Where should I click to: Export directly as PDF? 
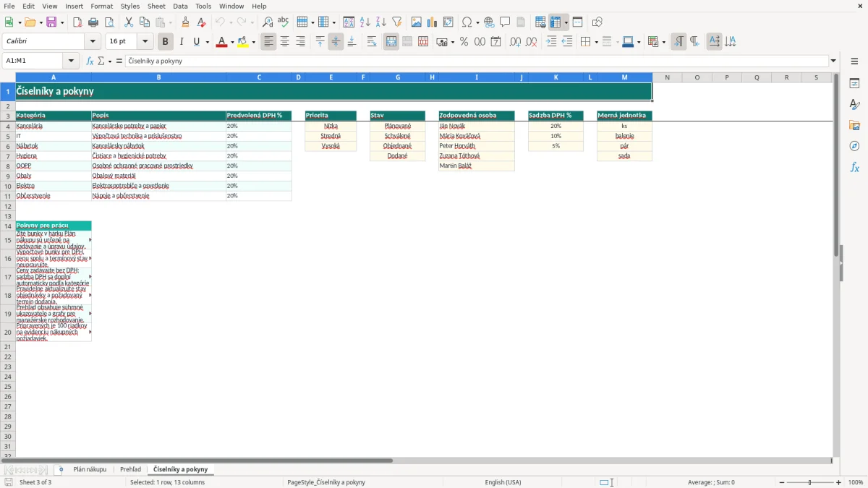click(x=77, y=22)
